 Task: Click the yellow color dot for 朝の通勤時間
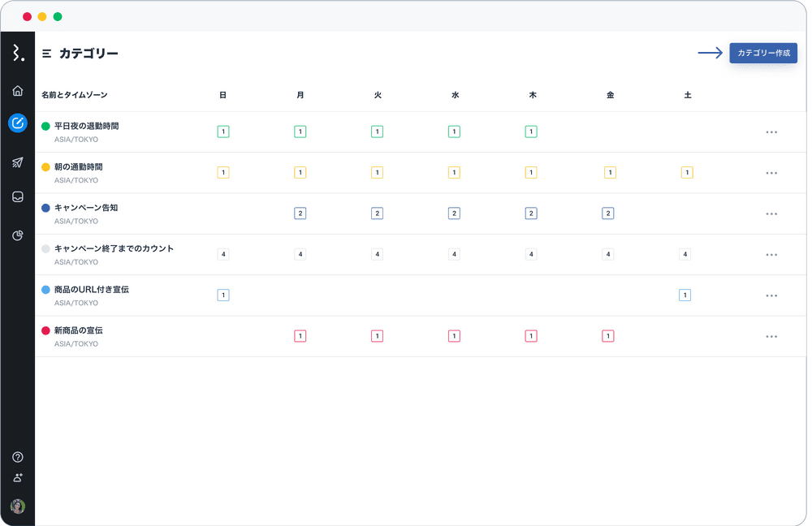coord(45,167)
